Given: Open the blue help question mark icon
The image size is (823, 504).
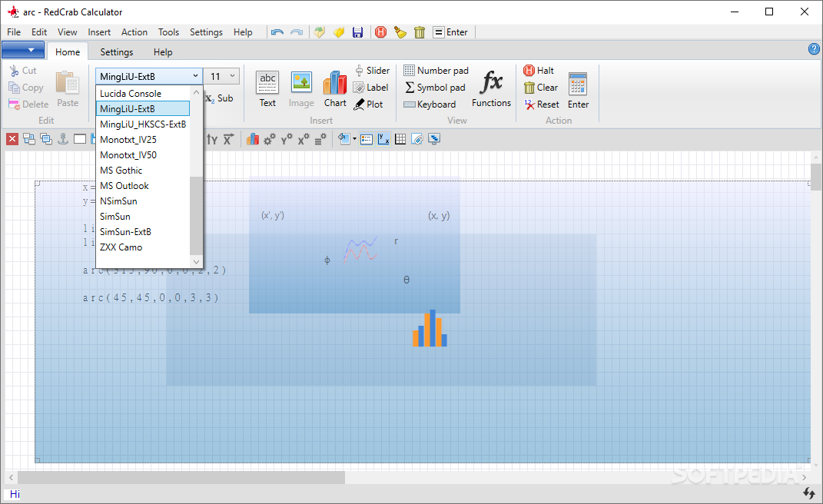Looking at the screenshot, I should [814, 49].
